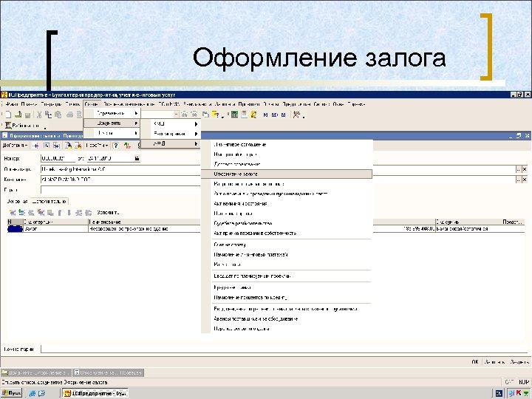Click the select '..' button of Организация field

[x=519, y=169]
